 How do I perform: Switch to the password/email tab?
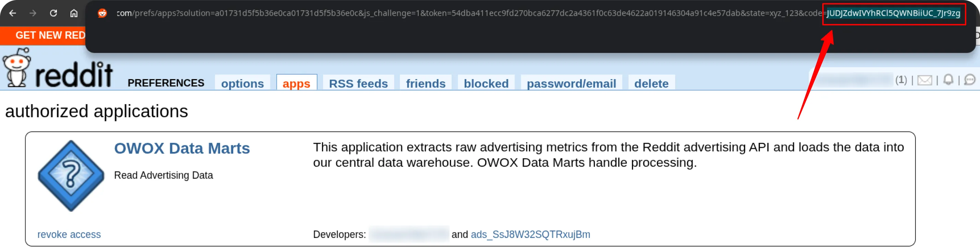coord(571,84)
